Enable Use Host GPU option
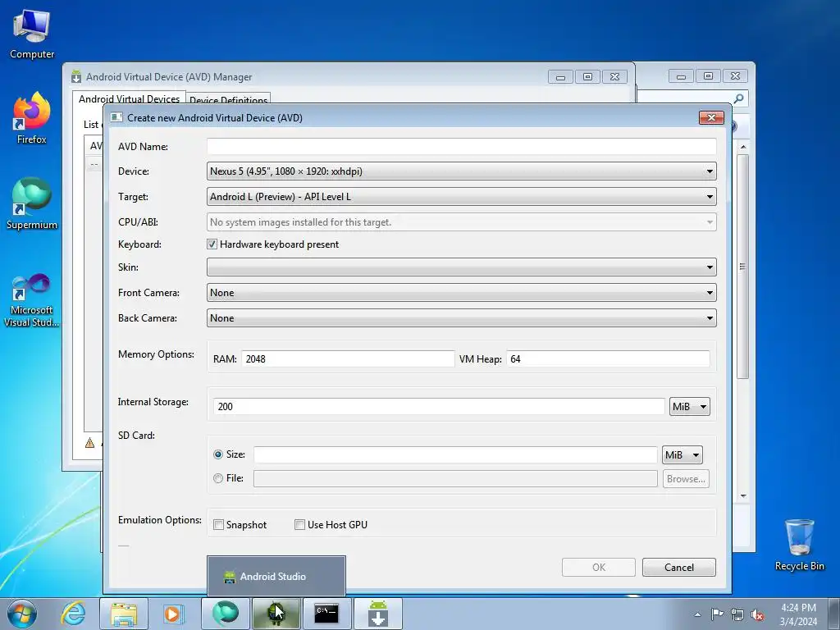The height and width of the screenshot is (630, 840). point(300,525)
